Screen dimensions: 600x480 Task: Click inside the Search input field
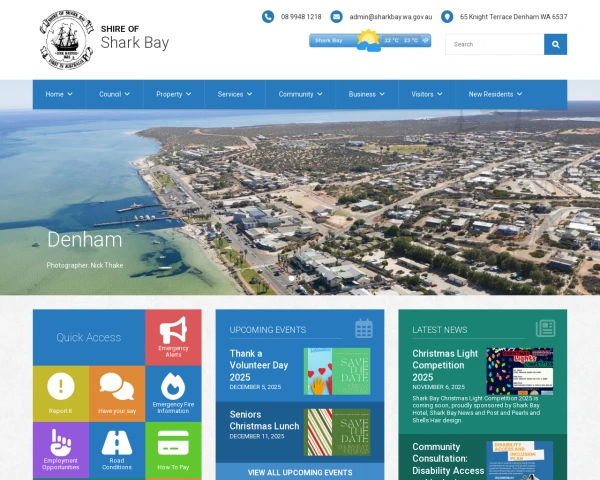(495, 44)
